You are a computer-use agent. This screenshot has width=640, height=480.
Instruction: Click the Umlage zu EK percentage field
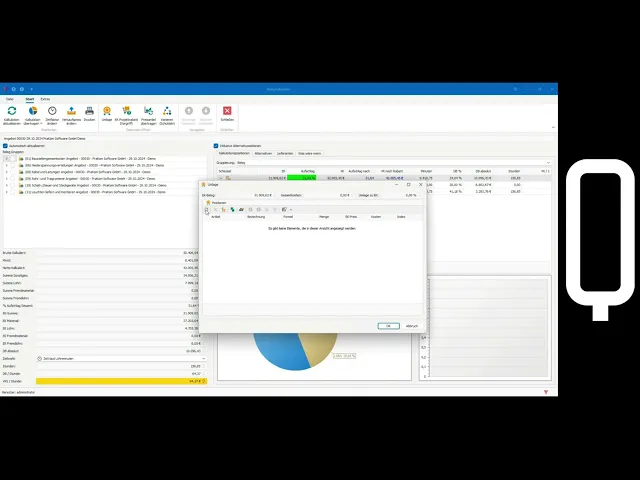[400, 196]
